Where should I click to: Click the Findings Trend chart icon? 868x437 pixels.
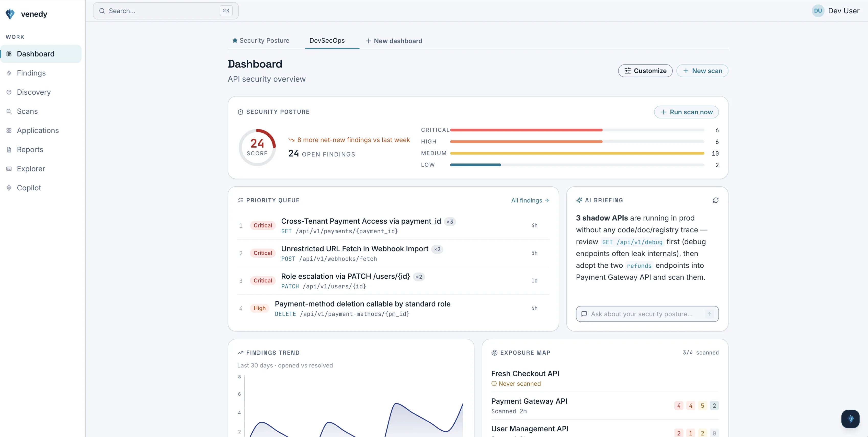click(240, 353)
